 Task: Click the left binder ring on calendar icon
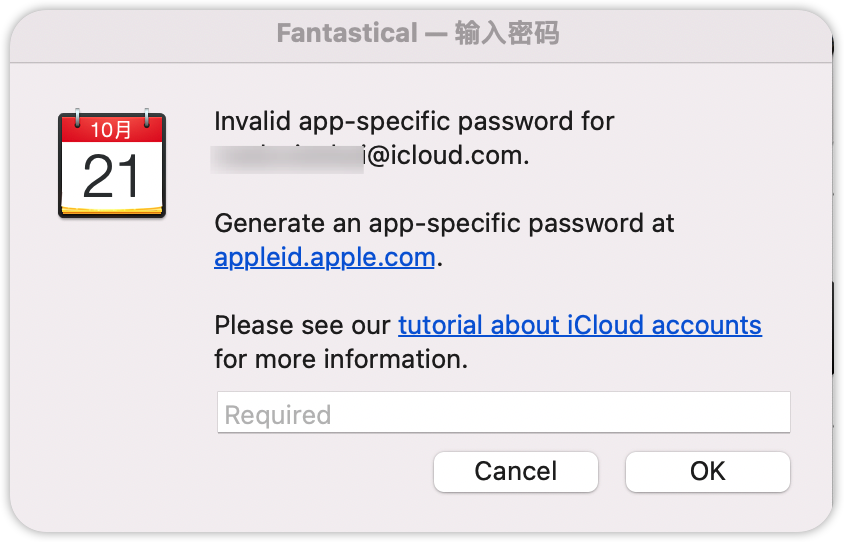[78, 118]
